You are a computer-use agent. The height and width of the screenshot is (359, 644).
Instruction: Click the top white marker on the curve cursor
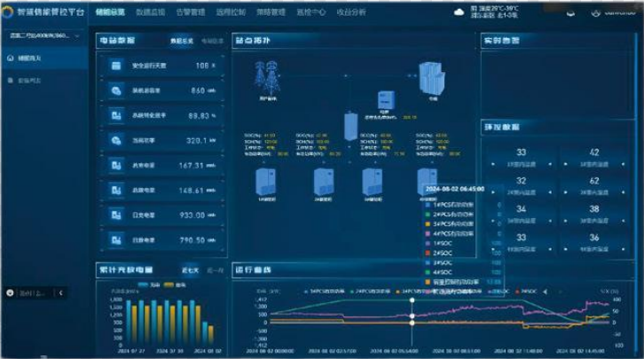[x=412, y=300]
